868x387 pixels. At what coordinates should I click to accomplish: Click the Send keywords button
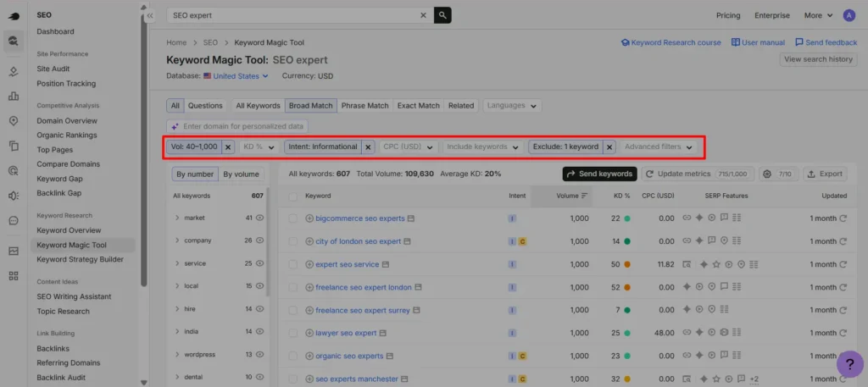point(599,174)
